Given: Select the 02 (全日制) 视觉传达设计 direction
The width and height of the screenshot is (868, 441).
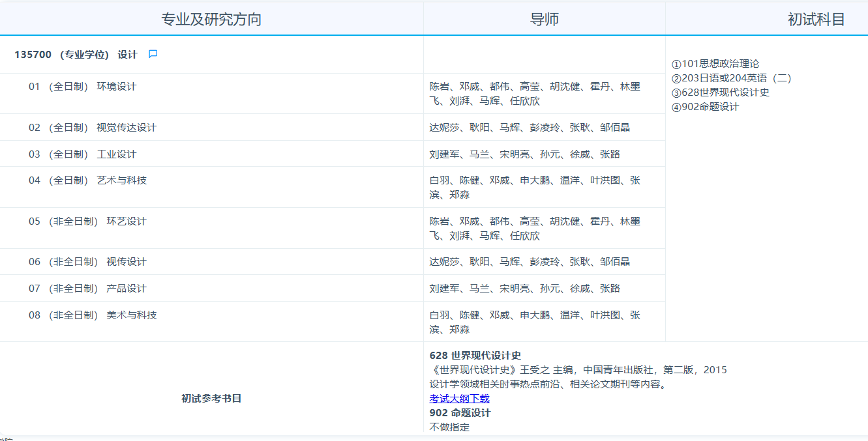Looking at the screenshot, I should [92, 128].
